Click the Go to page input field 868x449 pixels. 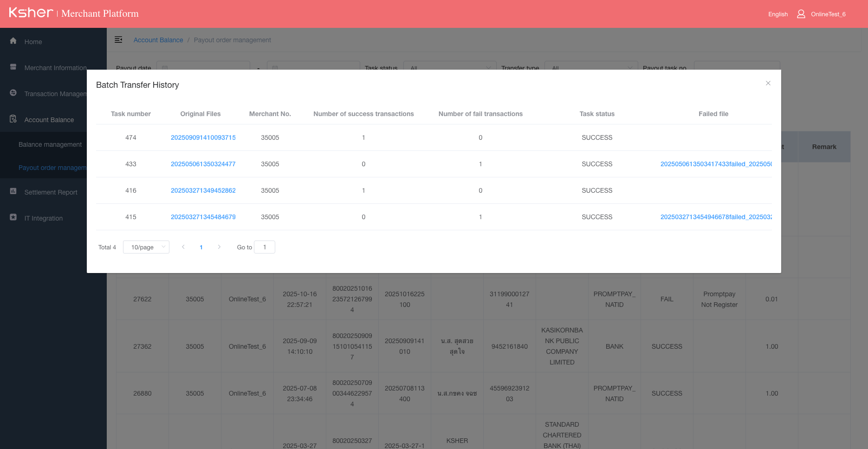click(x=264, y=247)
